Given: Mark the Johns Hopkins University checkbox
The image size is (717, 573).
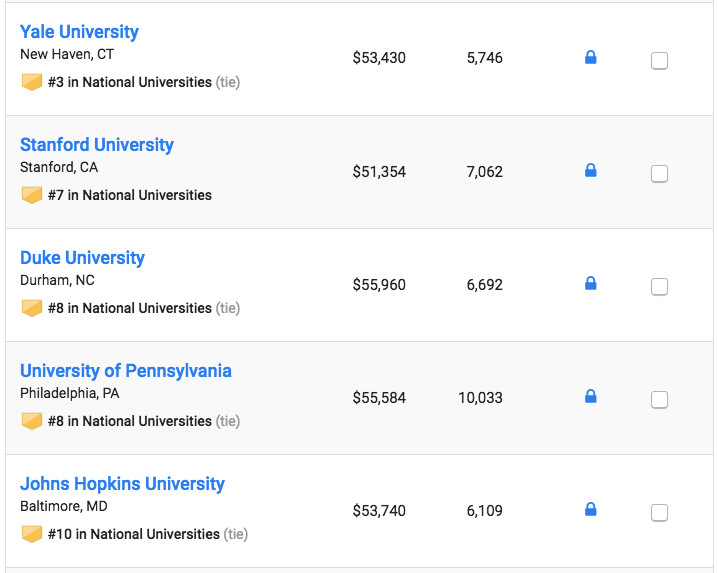Looking at the screenshot, I should (x=659, y=513).
